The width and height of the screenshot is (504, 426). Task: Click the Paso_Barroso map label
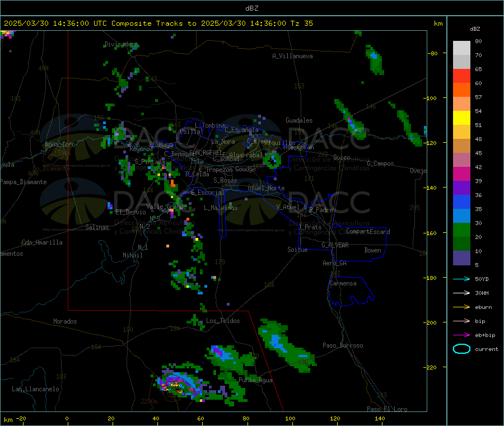coord(343,345)
